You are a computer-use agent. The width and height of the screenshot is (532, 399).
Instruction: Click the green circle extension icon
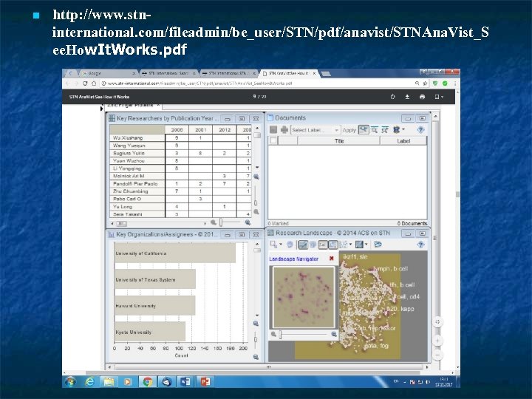point(445,83)
